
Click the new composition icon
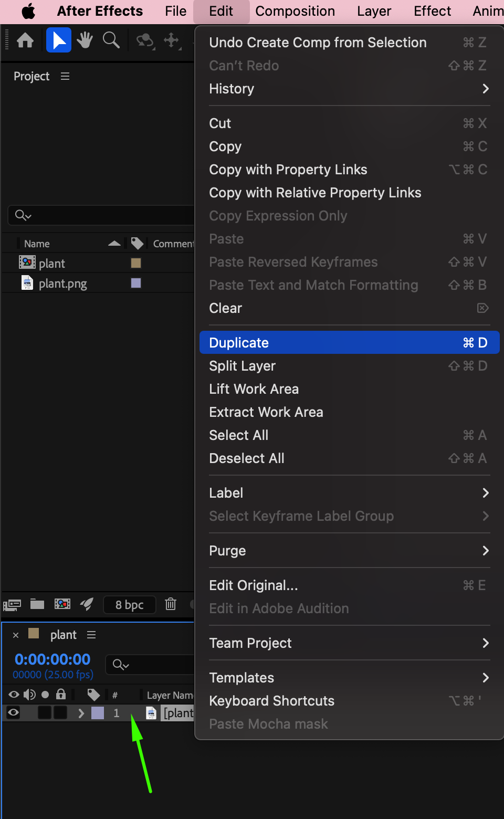pos(62,604)
